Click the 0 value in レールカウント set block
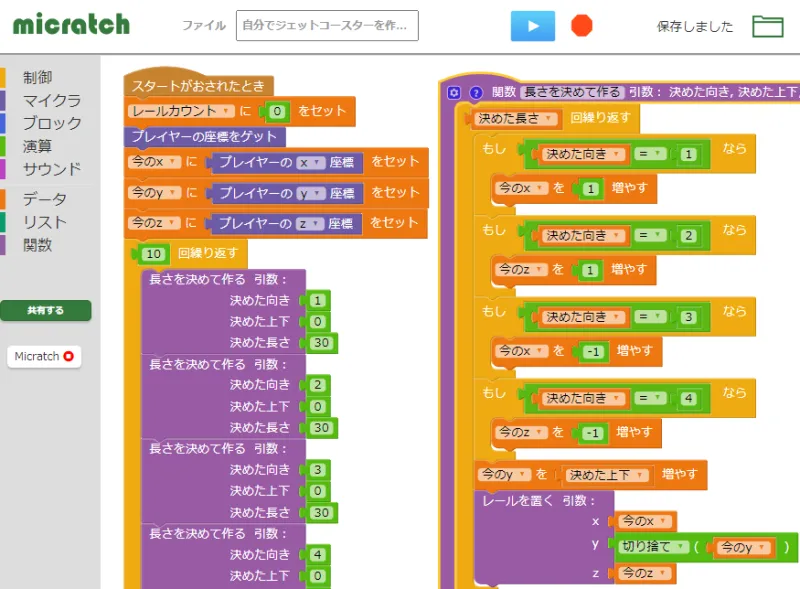This screenshot has height=589, width=800. [277, 112]
